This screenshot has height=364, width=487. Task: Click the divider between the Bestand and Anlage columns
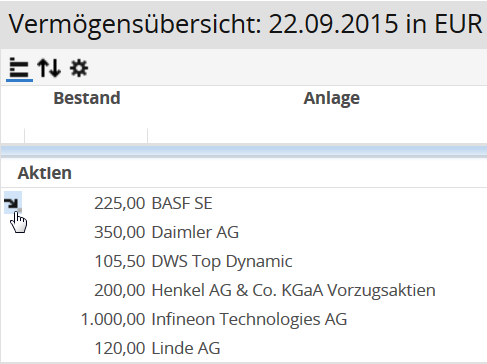coord(147,136)
